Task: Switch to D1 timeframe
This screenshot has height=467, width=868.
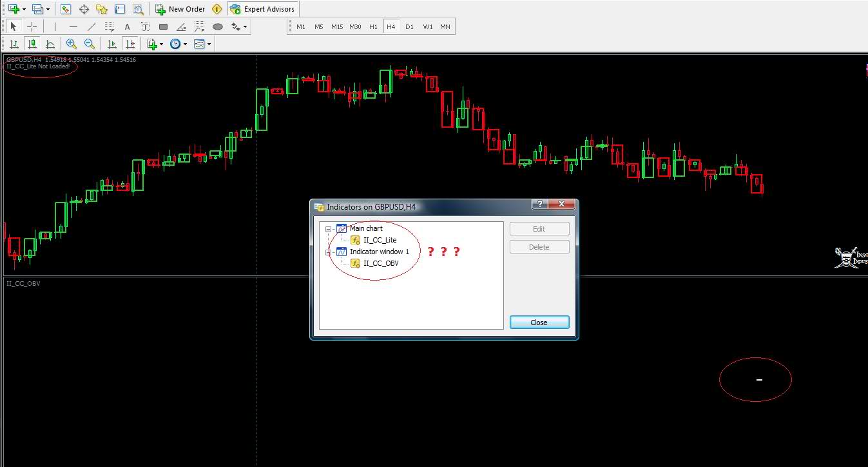Action: click(x=409, y=26)
